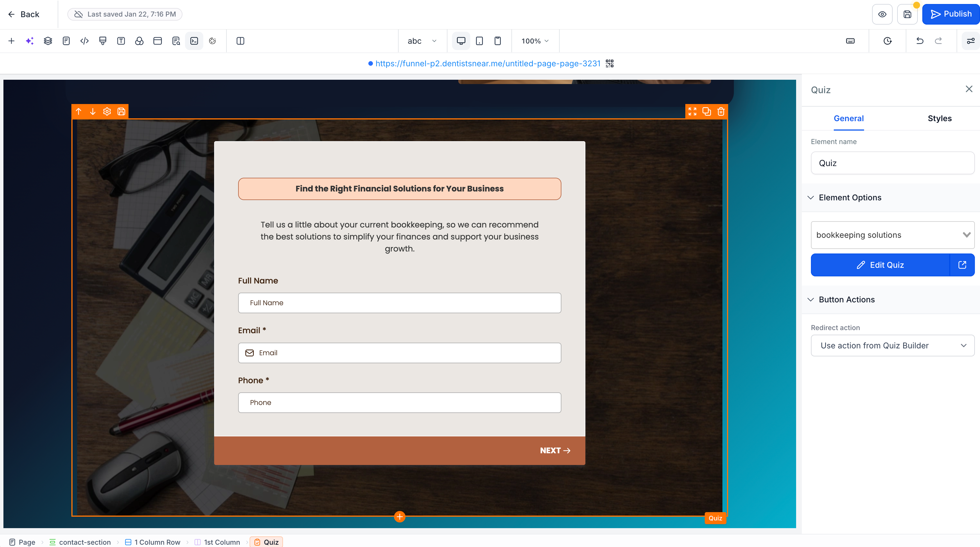The height and width of the screenshot is (547, 980).
Task: Preview the page with eye icon
Action: 882,15
